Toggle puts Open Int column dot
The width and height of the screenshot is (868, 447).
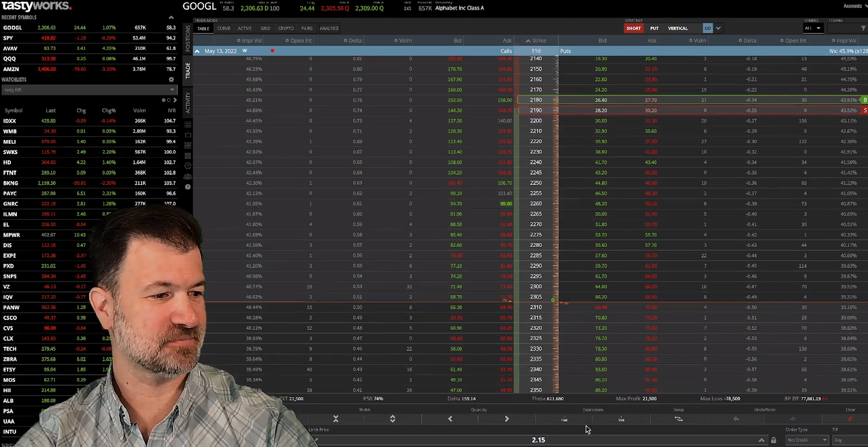pos(782,41)
